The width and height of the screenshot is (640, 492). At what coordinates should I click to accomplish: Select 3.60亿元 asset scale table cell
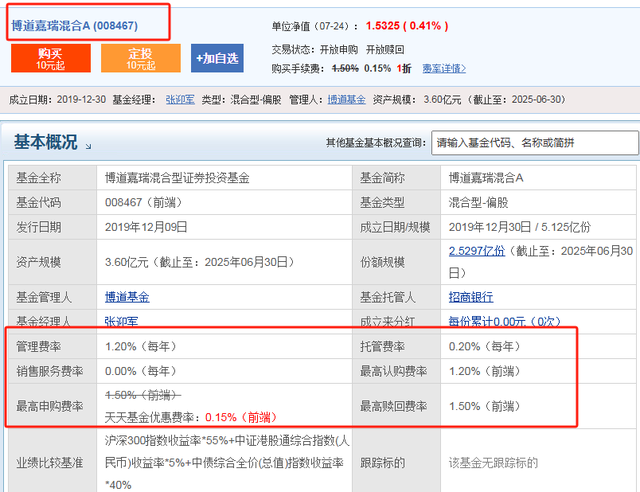coord(224,262)
